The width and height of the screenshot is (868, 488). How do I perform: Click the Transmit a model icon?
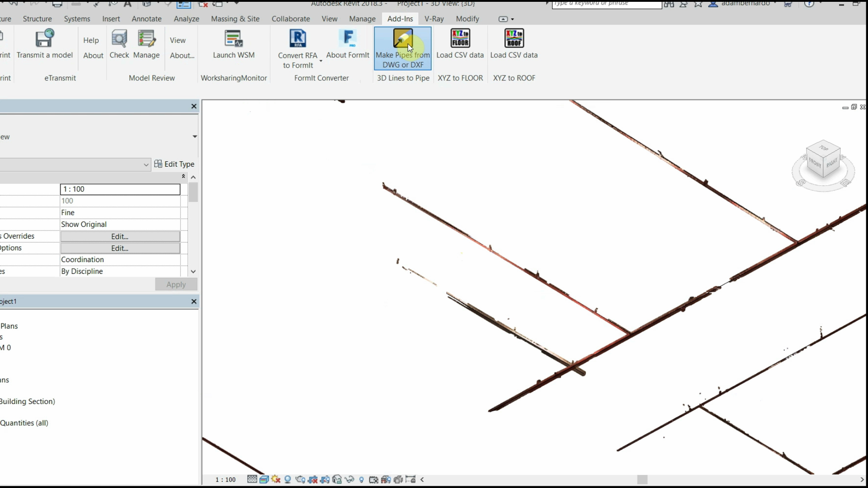click(44, 39)
